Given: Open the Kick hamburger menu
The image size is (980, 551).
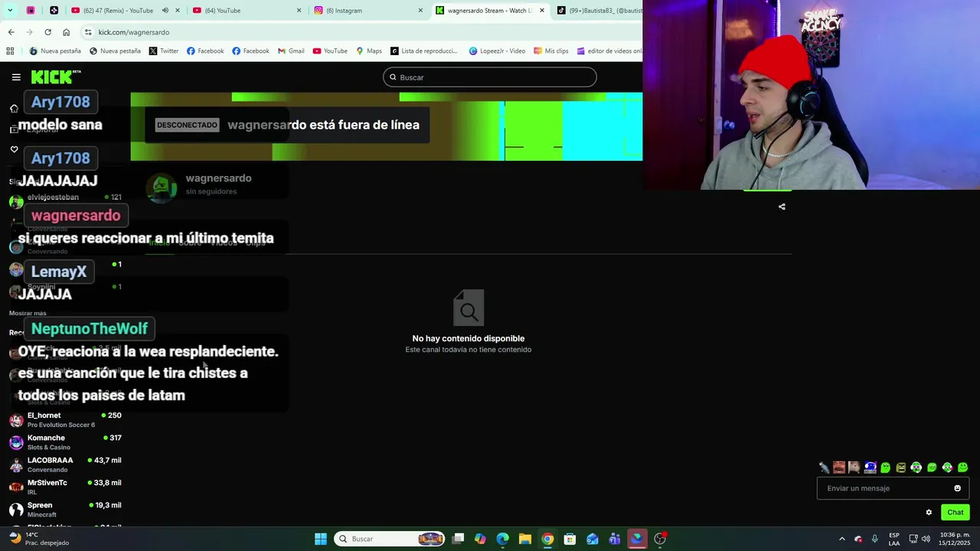Looking at the screenshot, I should (x=16, y=77).
